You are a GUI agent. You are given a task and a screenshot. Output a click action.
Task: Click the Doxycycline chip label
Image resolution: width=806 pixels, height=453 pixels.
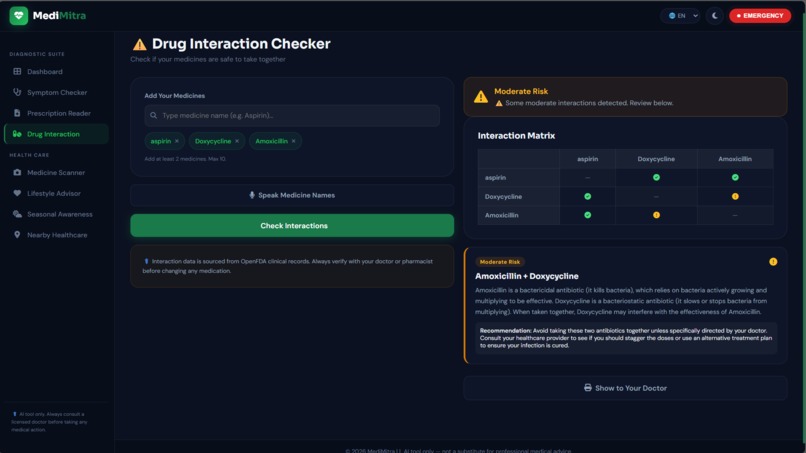coord(213,141)
